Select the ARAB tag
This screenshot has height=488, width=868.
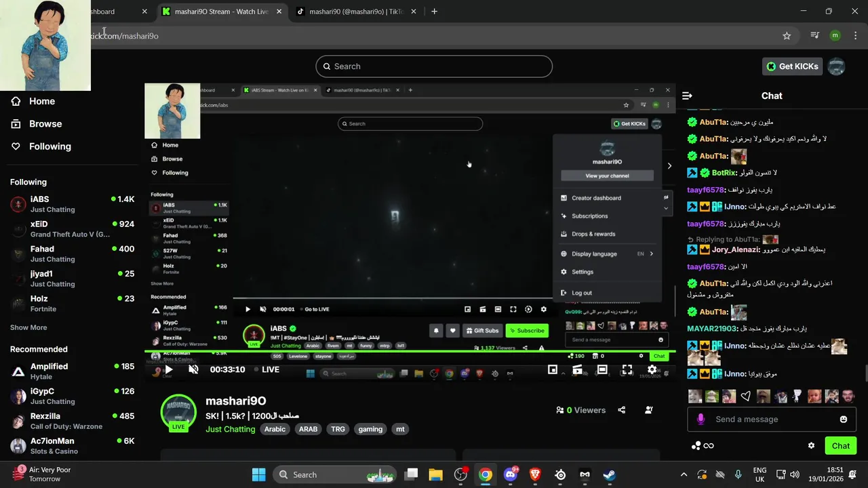(308, 429)
